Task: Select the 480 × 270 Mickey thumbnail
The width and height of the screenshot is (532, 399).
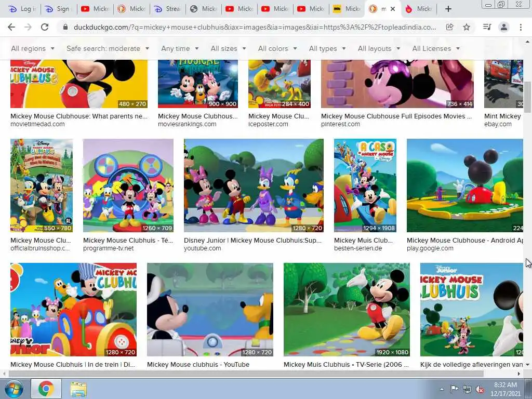Action: pyautogui.click(x=79, y=84)
